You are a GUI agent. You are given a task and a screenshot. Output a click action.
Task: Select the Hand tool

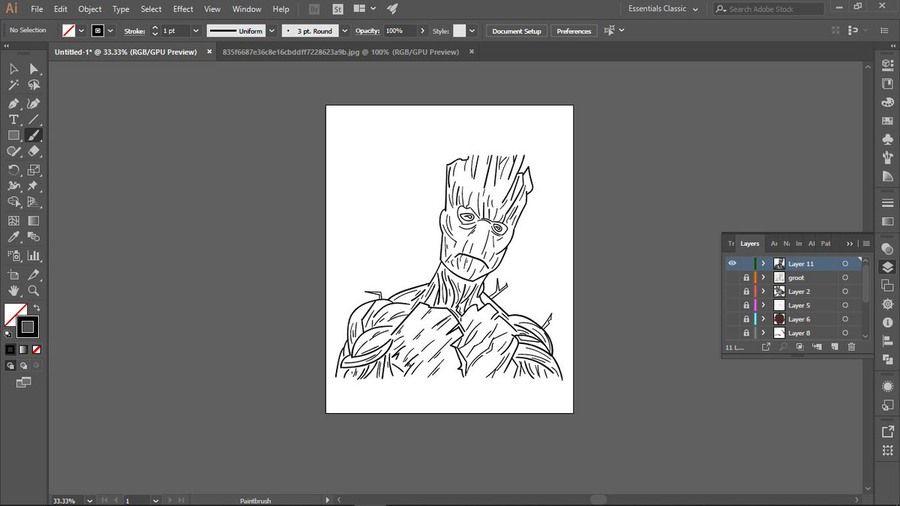pos(13,291)
